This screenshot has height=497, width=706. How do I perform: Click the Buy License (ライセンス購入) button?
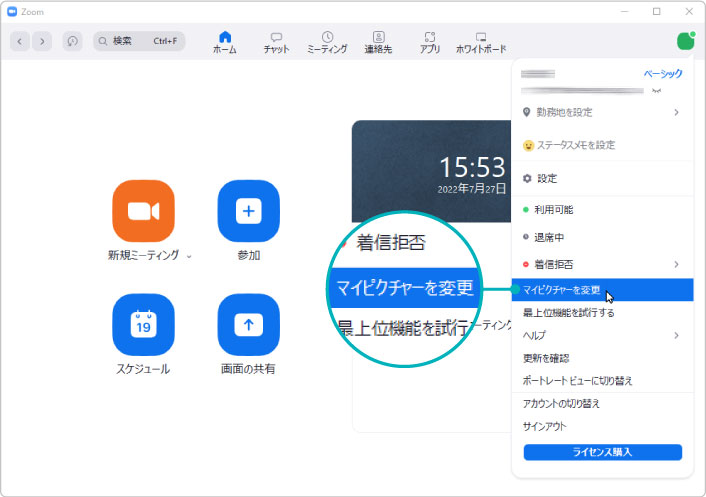pos(602,452)
